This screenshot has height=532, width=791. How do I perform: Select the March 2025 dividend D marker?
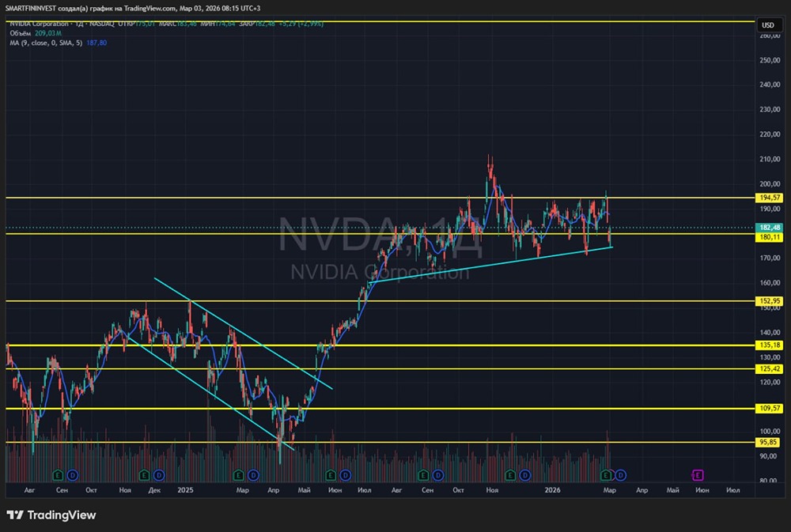tap(253, 475)
